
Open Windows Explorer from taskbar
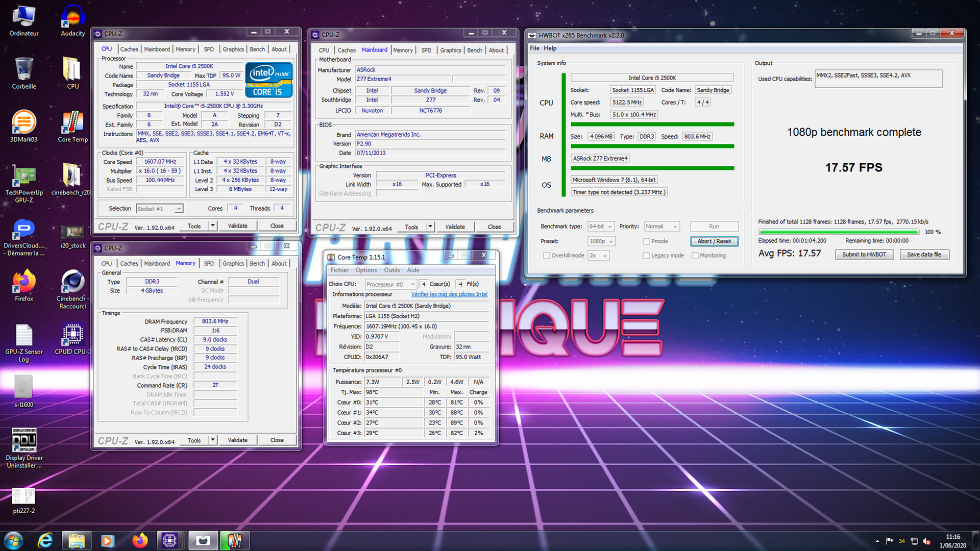(x=77, y=540)
